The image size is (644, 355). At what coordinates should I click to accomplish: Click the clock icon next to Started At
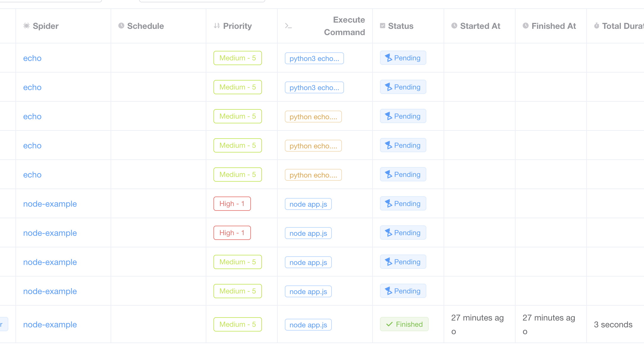pyautogui.click(x=454, y=26)
